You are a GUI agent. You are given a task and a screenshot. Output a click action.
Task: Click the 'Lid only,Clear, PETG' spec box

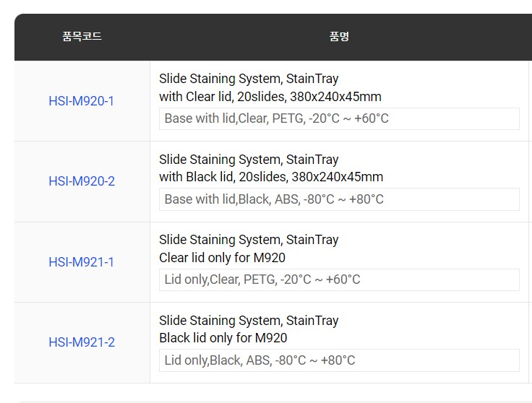[339, 279]
